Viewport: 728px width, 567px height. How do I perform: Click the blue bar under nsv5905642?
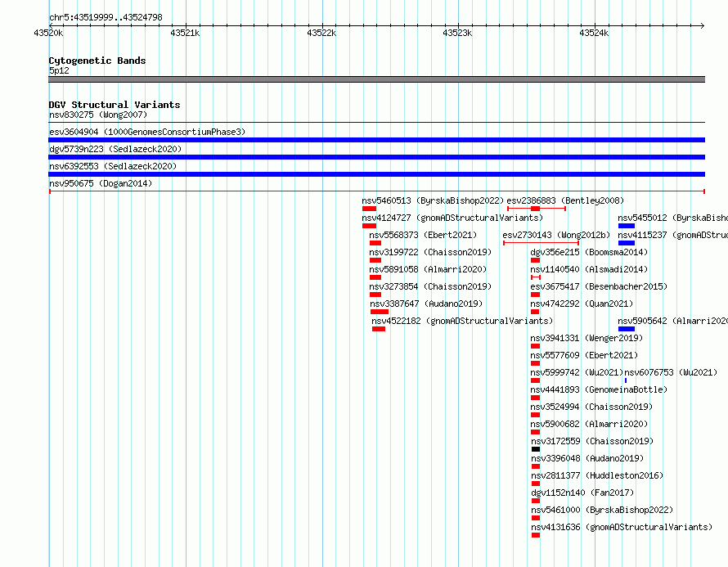[x=627, y=329]
